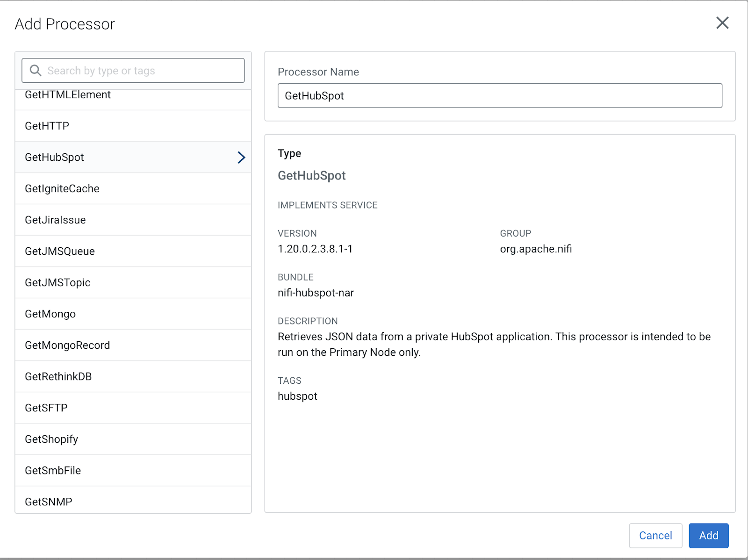The image size is (748, 560).
Task: Click the version value 1.20.0.2.3.8.1-1
Action: pos(315,249)
